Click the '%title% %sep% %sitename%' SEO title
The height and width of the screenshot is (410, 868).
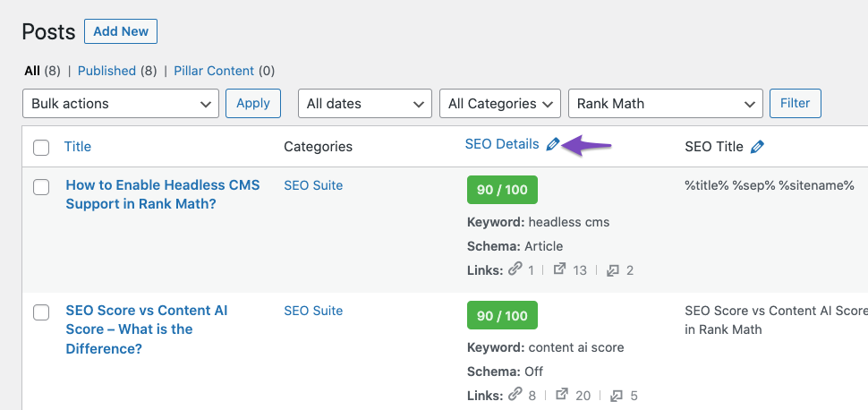pos(770,185)
